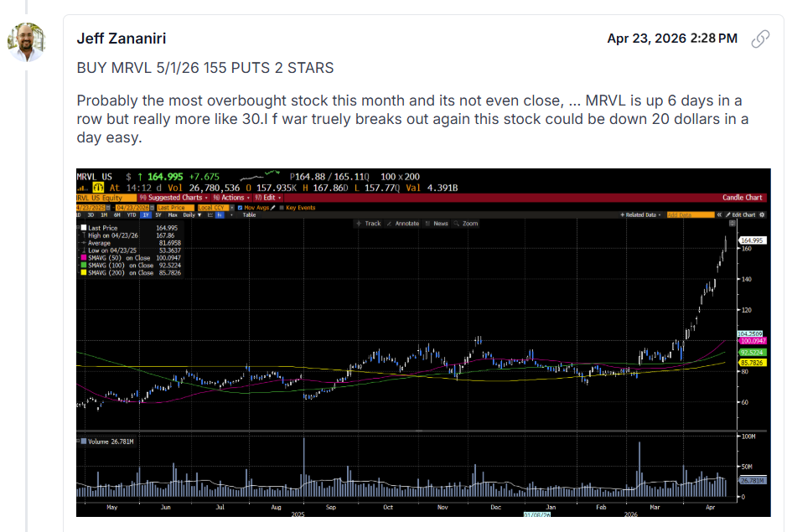Click the Jeff Zananiri author name
Viewport: 792px width, 532px height.
tap(122, 39)
